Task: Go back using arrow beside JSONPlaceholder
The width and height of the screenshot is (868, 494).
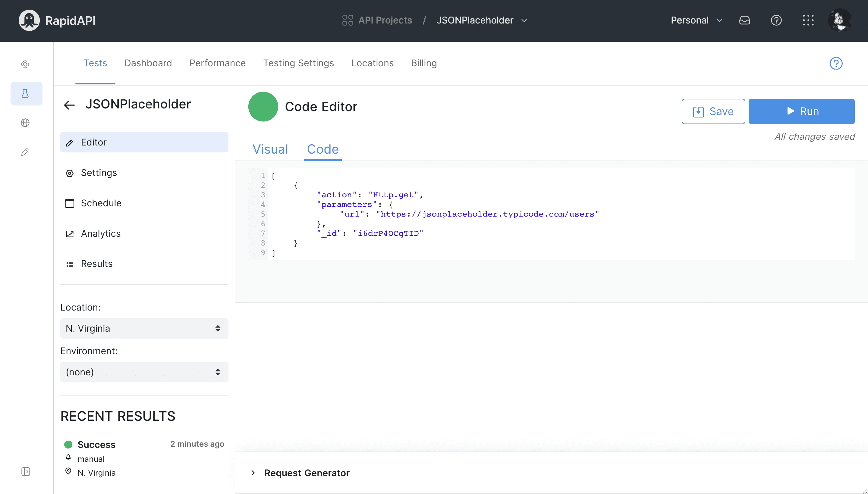Action: click(x=69, y=105)
